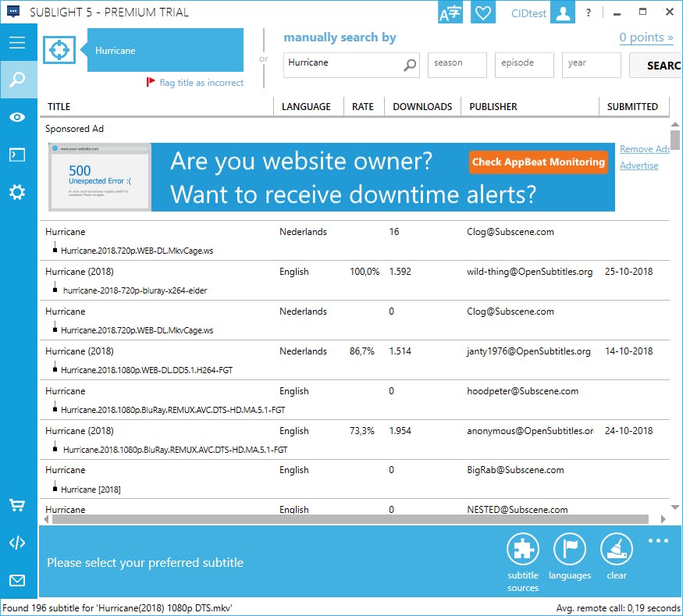Sort by PUBLISHER column header
Image resolution: width=683 pixels, height=616 pixels.
(493, 107)
